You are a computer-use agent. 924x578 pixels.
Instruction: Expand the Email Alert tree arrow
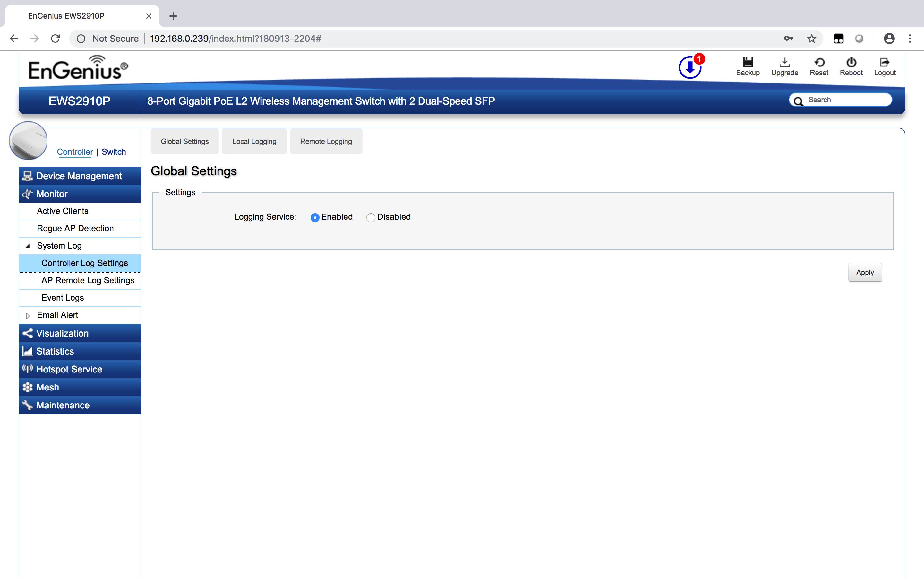[28, 316]
